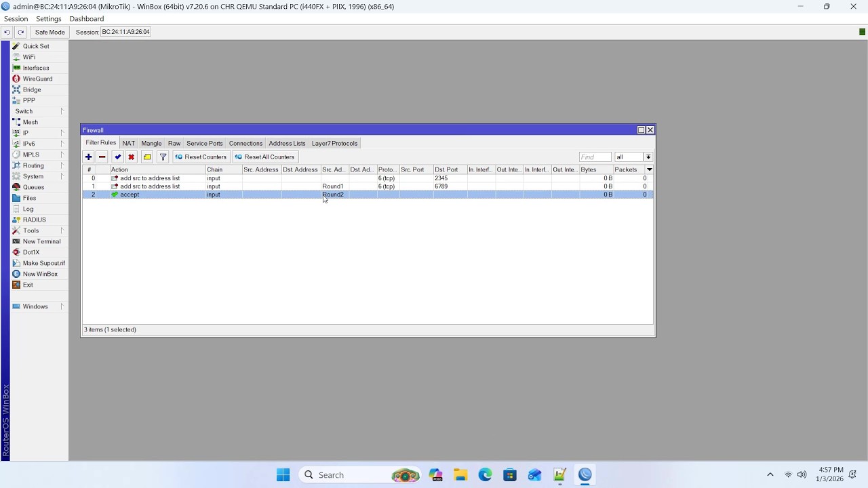The width and height of the screenshot is (868, 488).
Task: Click the Session address field
Action: tap(126, 32)
